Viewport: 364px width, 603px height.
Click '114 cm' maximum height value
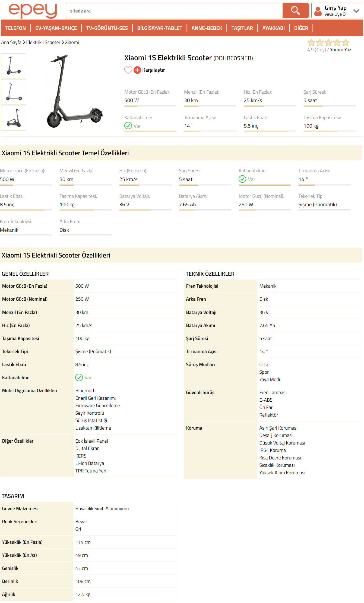[83, 542]
